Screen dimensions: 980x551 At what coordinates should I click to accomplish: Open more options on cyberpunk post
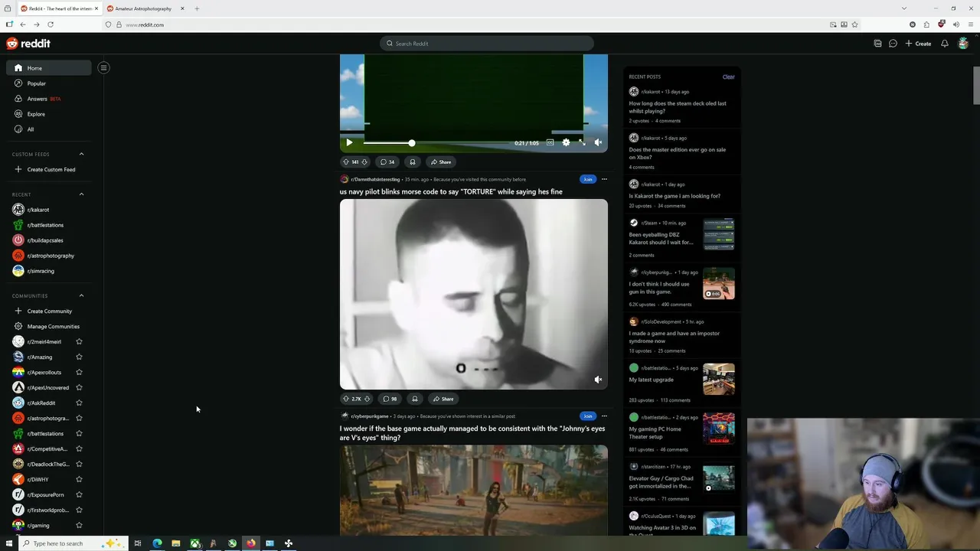click(x=604, y=416)
